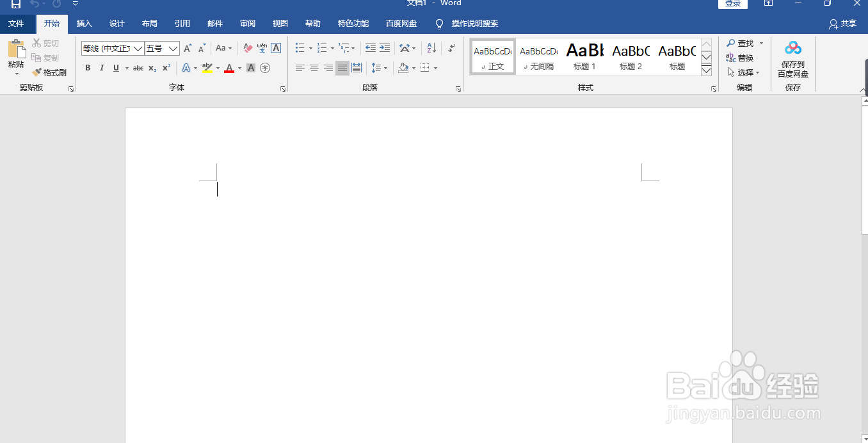The image size is (868, 443).
Task: Clear all formatting eraser icon
Action: point(248,48)
